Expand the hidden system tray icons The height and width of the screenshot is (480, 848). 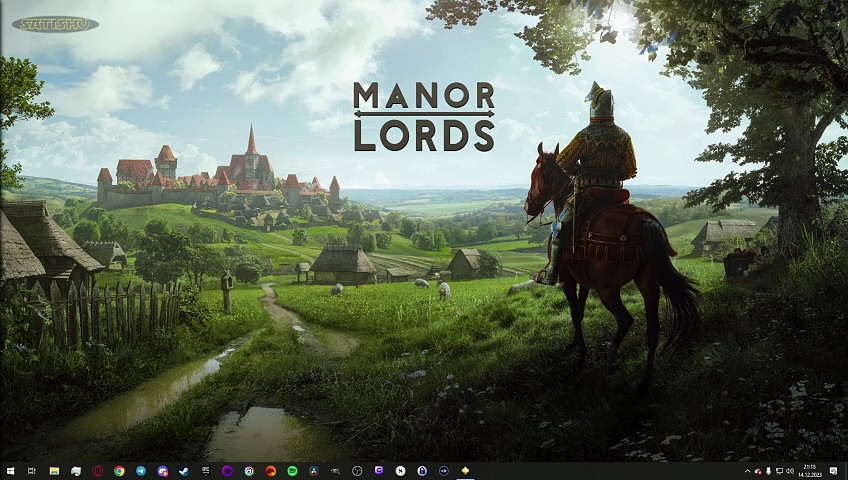pos(747,471)
